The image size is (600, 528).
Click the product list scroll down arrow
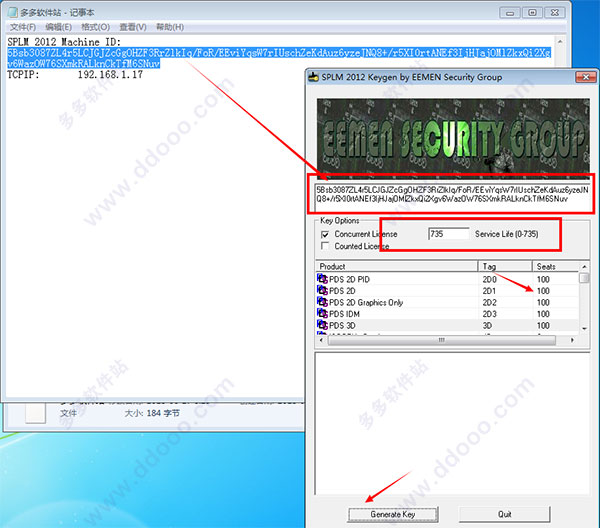coord(584,328)
